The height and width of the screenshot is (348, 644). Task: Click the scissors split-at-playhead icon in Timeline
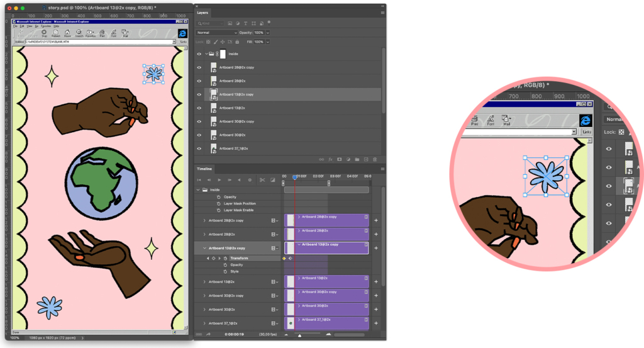pyautogui.click(x=262, y=180)
